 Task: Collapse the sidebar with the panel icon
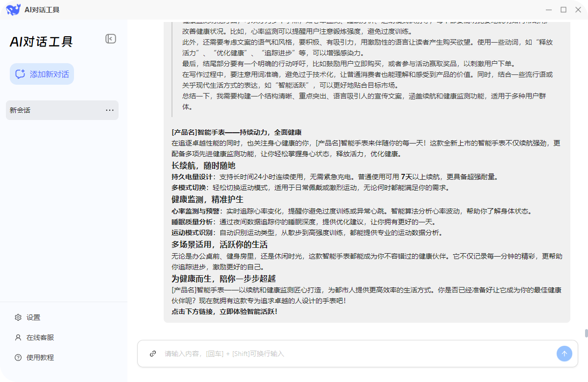pyautogui.click(x=111, y=39)
